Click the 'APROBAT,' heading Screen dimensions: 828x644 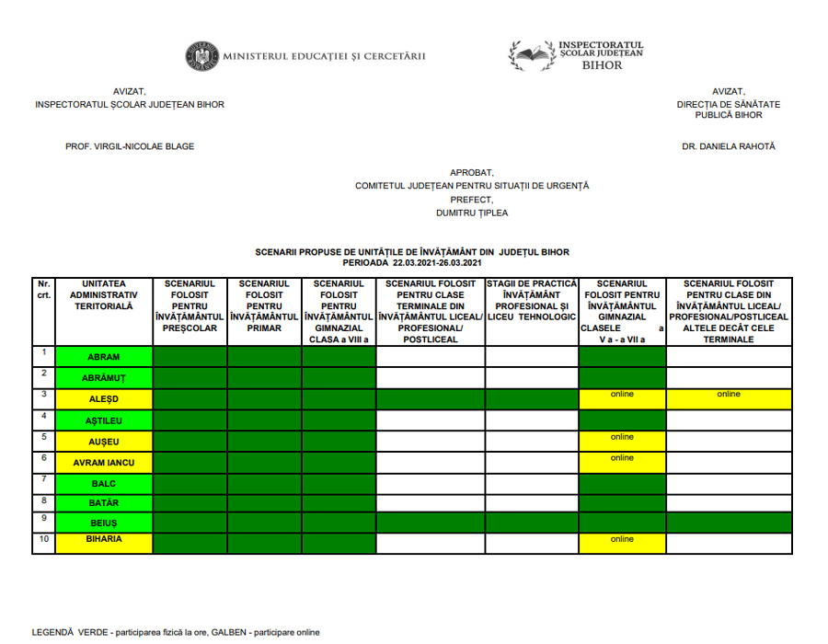472,173
